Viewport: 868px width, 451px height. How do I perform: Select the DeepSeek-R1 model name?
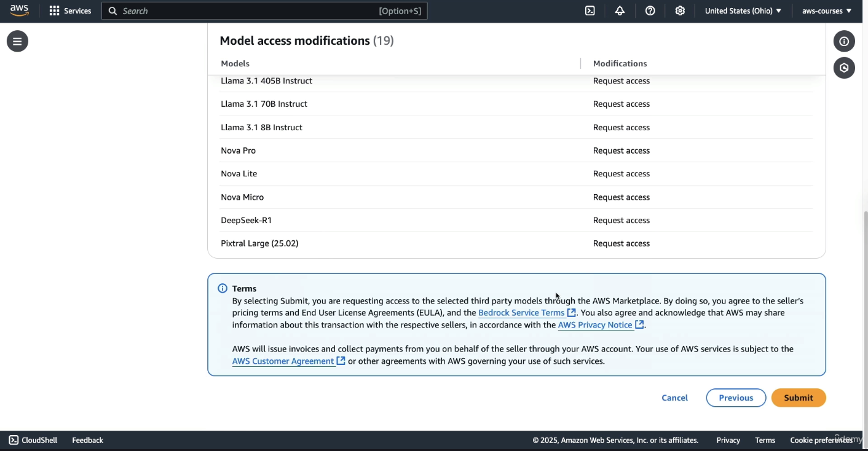click(x=246, y=220)
